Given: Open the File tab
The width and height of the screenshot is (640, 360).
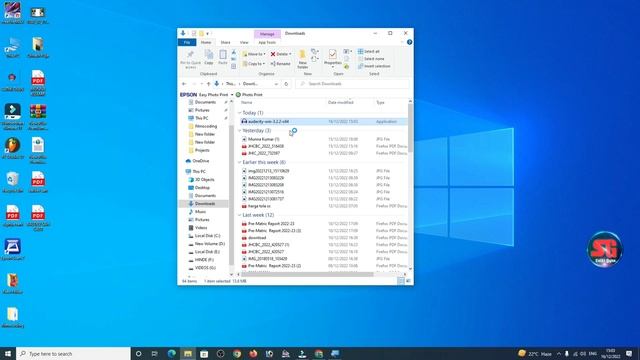Looking at the screenshot, I should click(187, 42).
